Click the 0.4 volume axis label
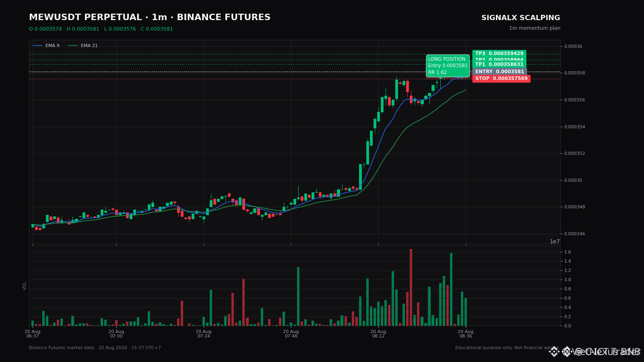 click(x=568, y=307)
